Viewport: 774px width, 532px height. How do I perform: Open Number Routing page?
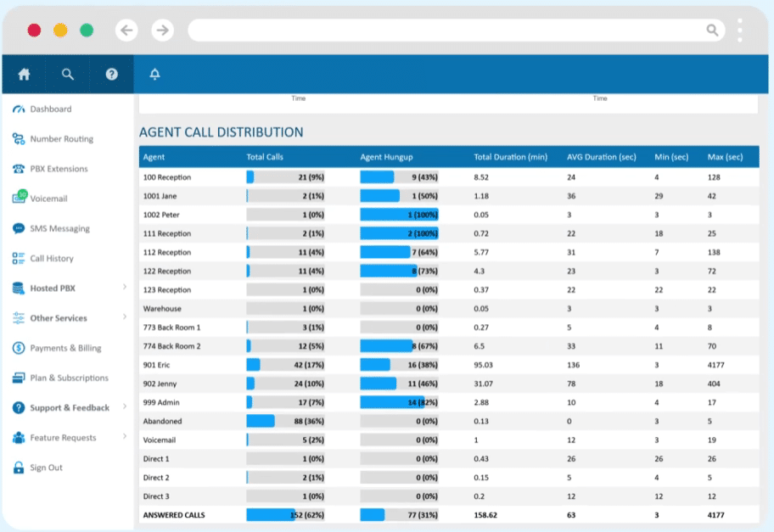click(x=61, y=139)
